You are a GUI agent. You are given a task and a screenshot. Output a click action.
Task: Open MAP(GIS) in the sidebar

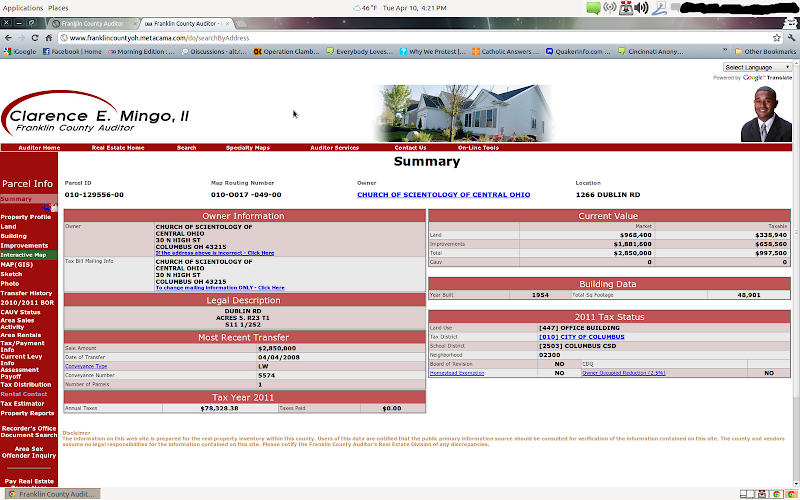coord(16,265)
